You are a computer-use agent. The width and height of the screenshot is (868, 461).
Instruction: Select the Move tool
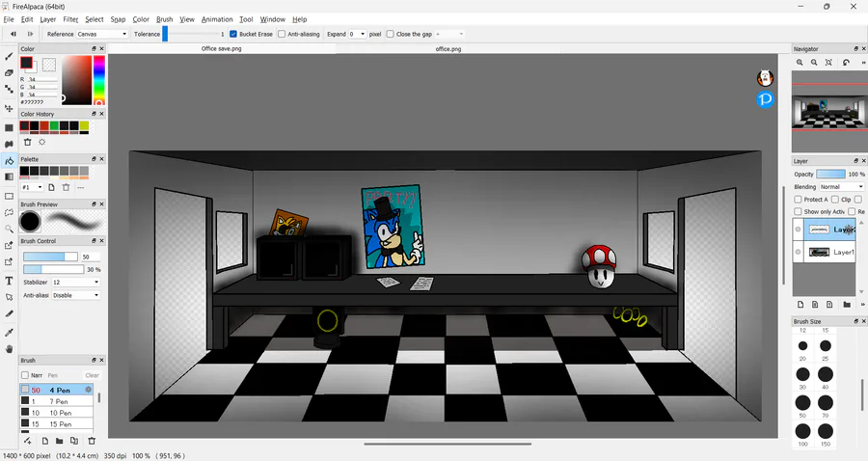tap(9, 108)
